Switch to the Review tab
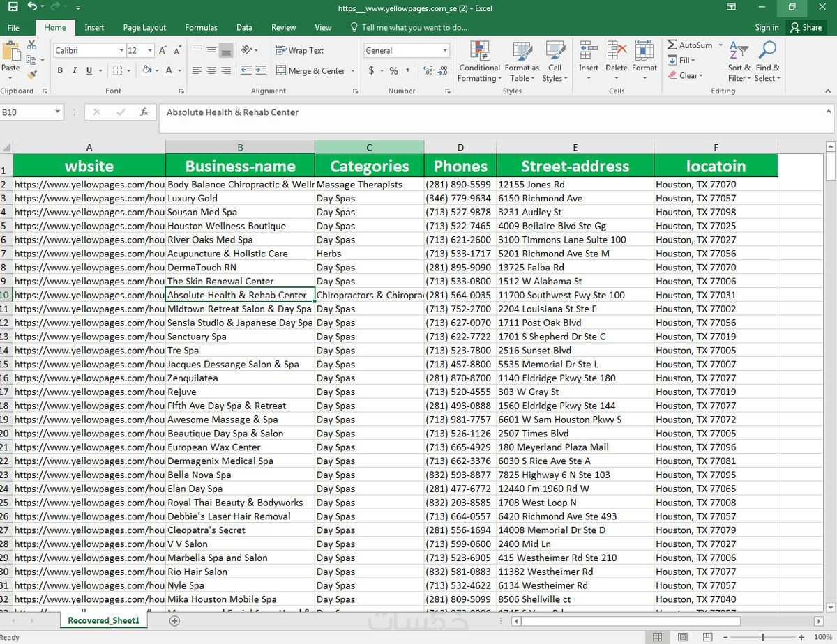 283,28
